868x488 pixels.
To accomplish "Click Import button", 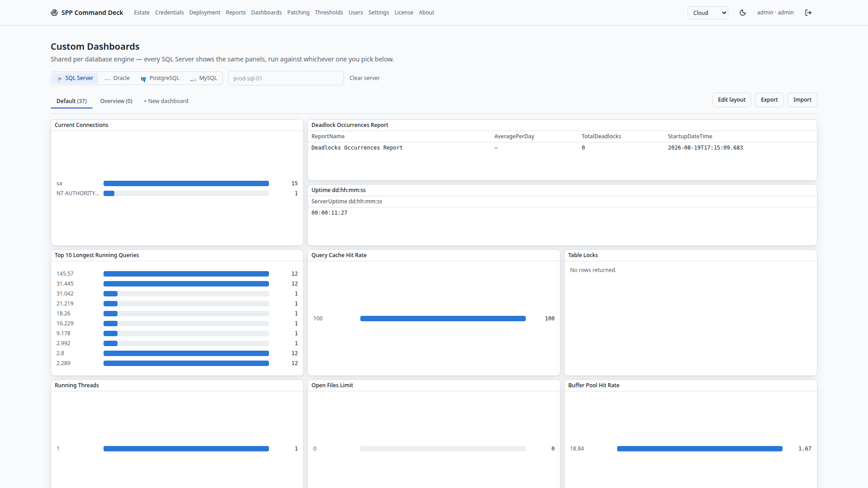I will click(802, 100).
